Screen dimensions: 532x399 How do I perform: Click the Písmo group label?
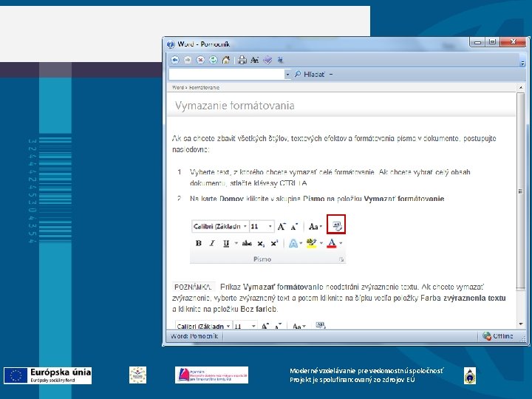point(262,259)
